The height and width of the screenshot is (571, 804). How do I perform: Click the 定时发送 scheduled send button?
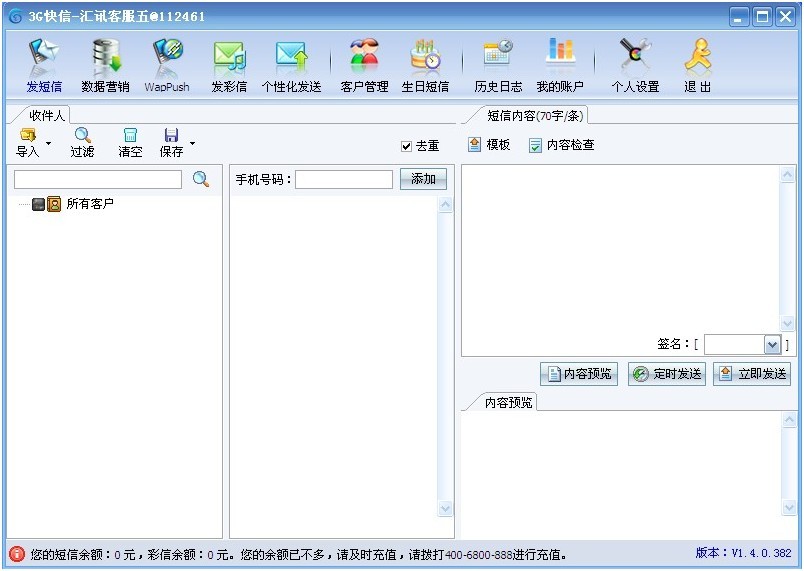point(667,374)
